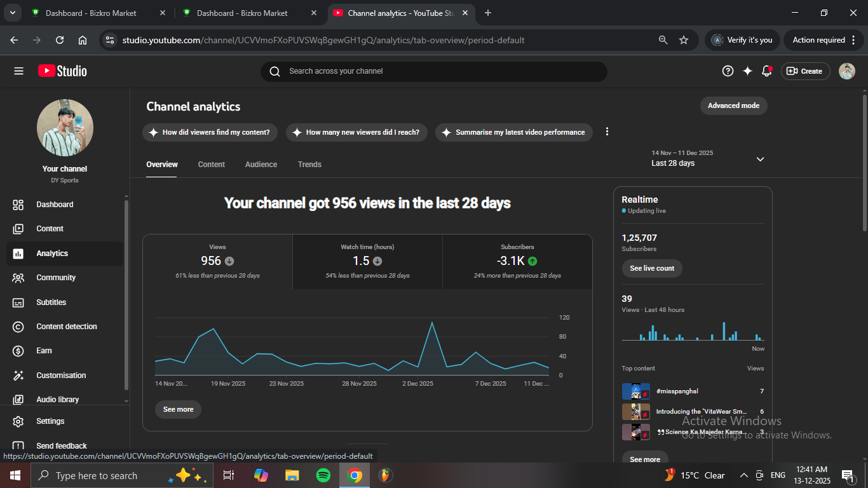
Task: Open the Earn dollar icon in sidebar
Action: [x=18, y=351]
